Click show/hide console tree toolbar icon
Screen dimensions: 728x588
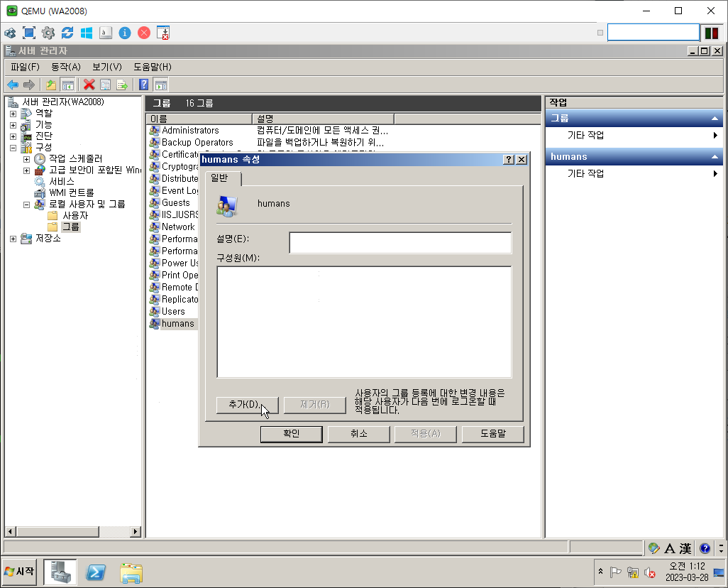pyautogui.click(x=68, y=85)
